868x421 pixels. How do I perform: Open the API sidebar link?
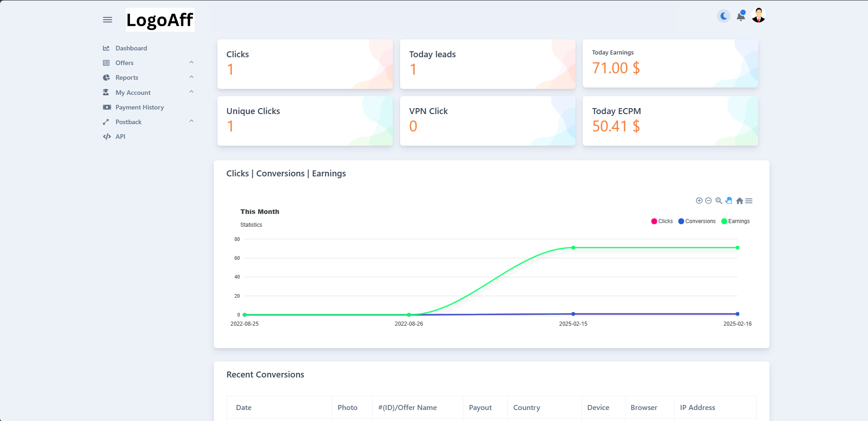[x=120, y=137]
